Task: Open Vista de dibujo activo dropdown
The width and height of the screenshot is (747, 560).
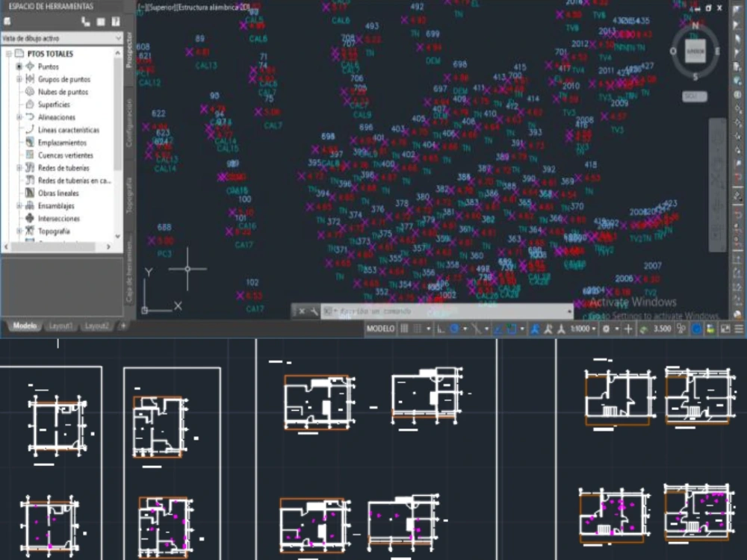Action: point(62,38)
